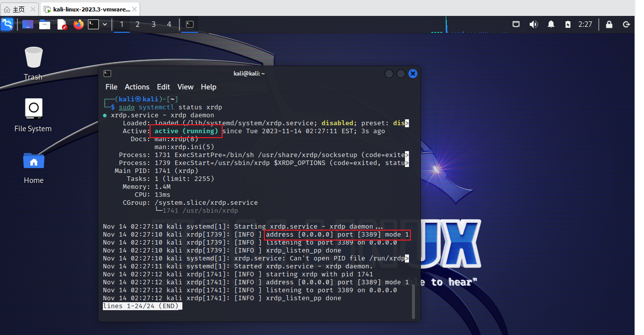644x335 pixels.
Task: Click the 'active (running)' status text
Action: [186, 131]
